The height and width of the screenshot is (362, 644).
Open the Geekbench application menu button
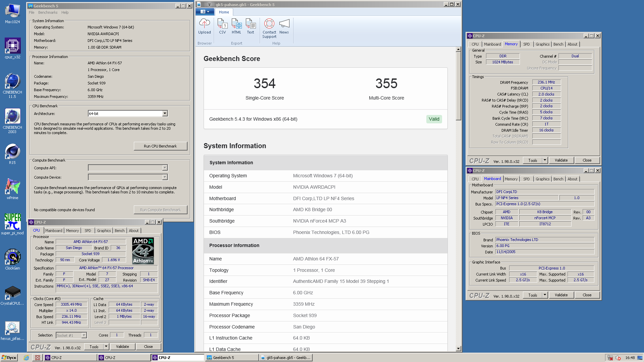coord(205,12)
